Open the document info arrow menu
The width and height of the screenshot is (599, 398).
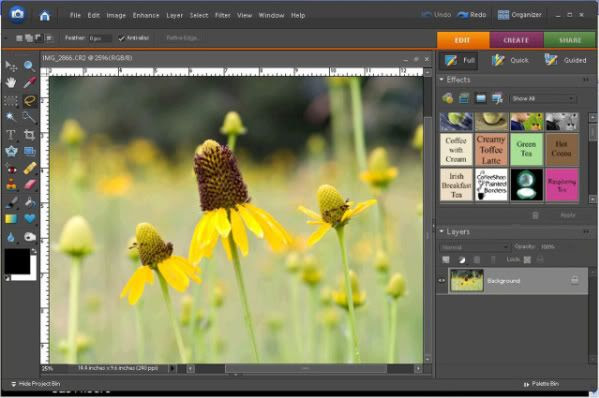click(172, 369)
